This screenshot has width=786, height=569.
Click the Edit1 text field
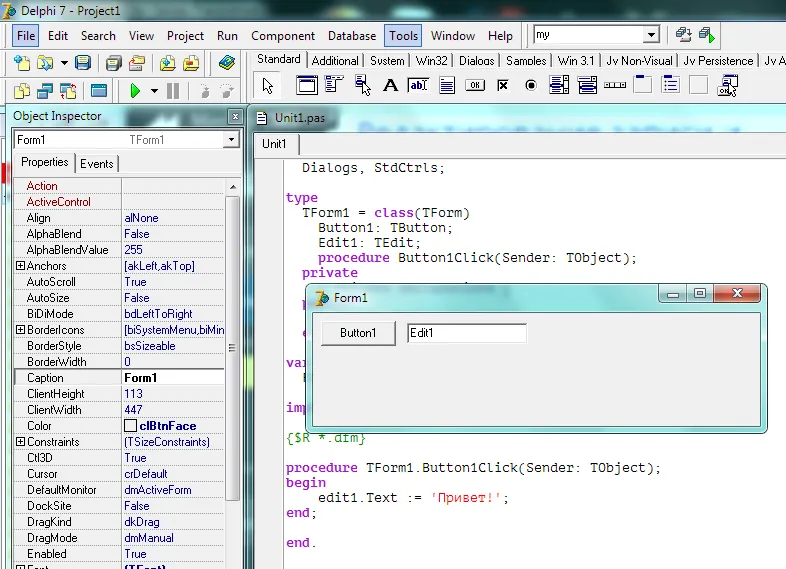(x=466, y=333)
